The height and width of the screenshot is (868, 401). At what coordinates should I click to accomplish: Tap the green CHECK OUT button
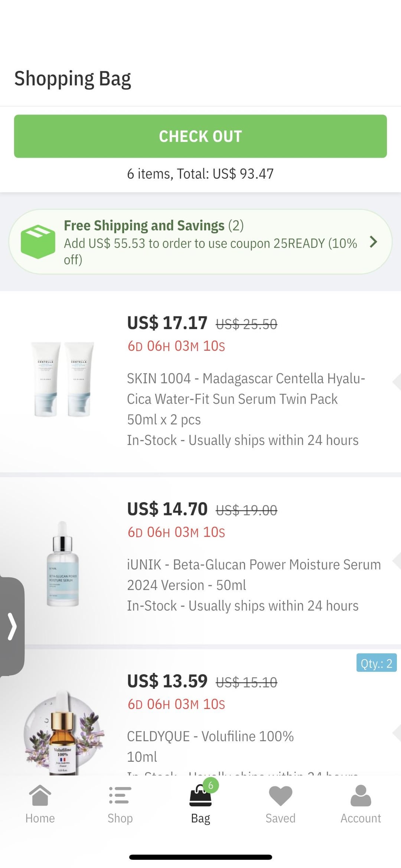[200, 136]
